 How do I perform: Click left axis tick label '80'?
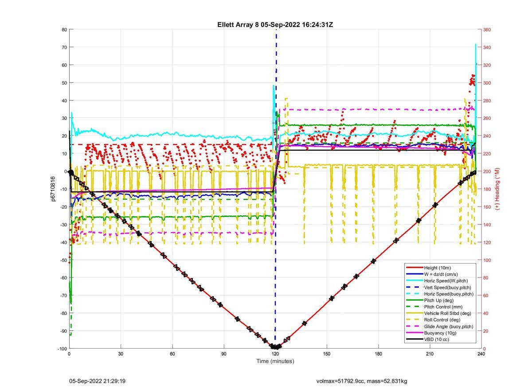(x=64, y=30)
